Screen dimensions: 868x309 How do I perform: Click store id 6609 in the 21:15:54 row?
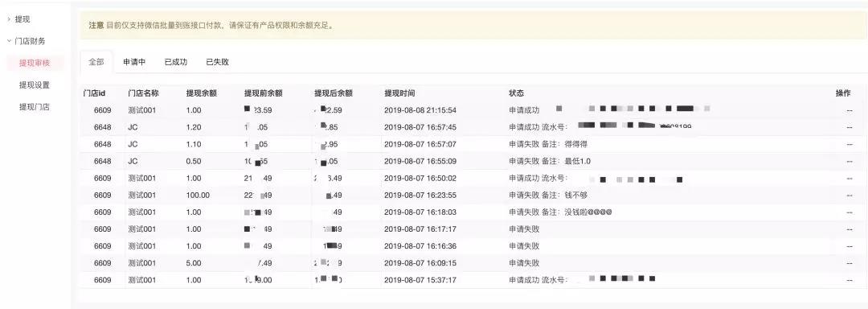coord(102,110)
